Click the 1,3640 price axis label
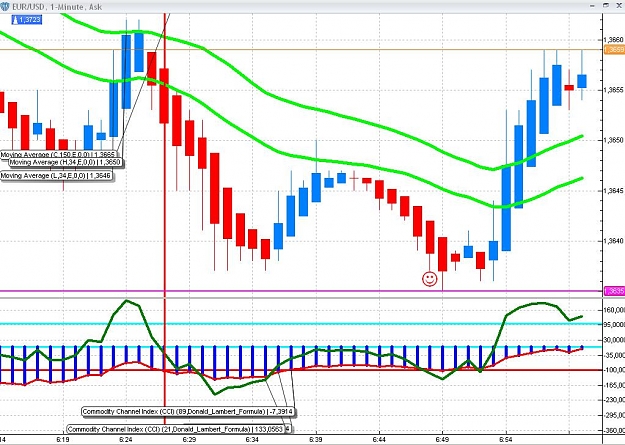This screenshot has height=445, width=625. click(x=613, y=241)
